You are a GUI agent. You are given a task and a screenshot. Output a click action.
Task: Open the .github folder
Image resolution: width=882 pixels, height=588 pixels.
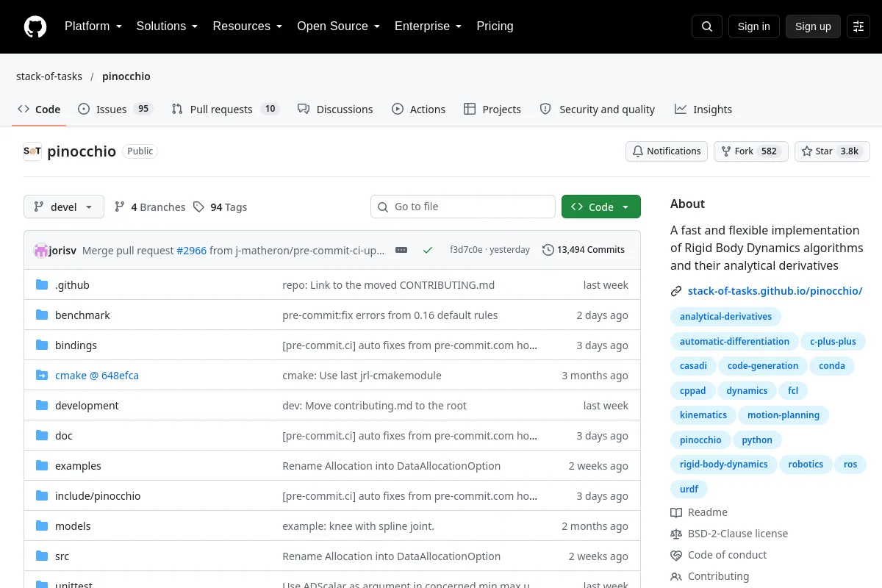tap(72, 285)
